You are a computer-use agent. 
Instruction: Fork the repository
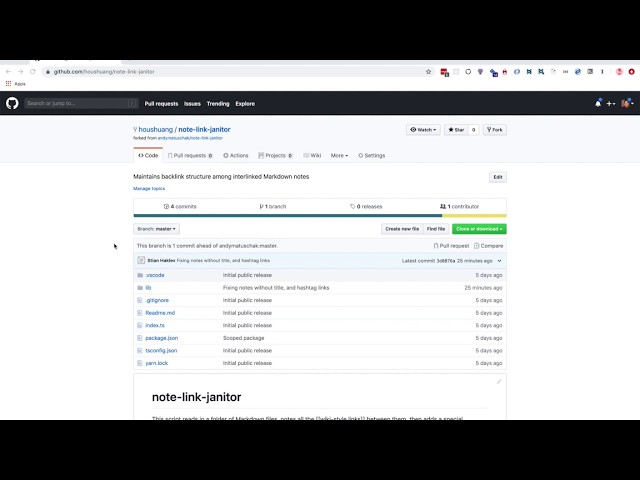pos(495,130)
